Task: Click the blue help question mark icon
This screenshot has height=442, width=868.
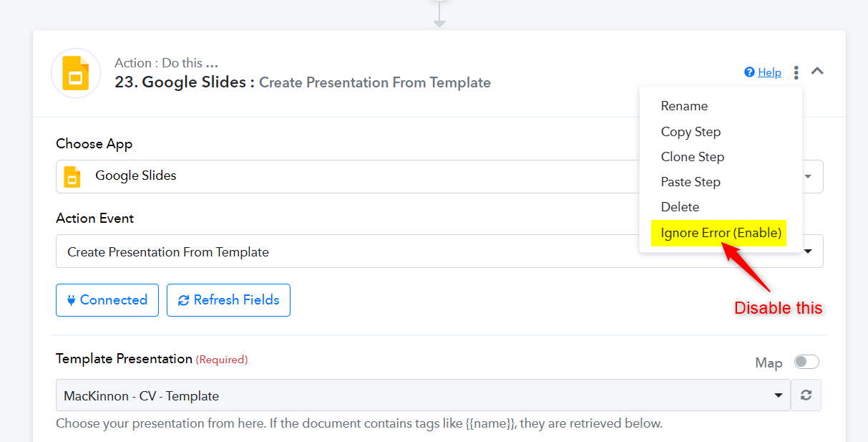Action: coord(749,72)
